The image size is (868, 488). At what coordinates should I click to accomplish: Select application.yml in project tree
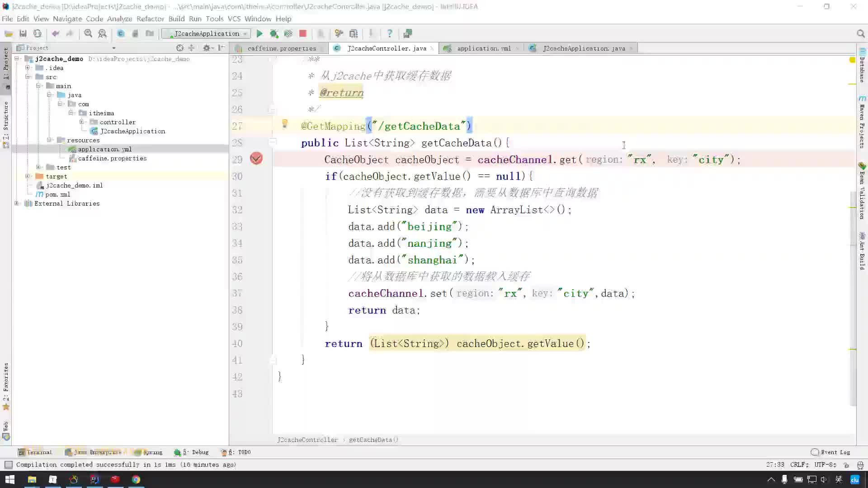point(104,149)
